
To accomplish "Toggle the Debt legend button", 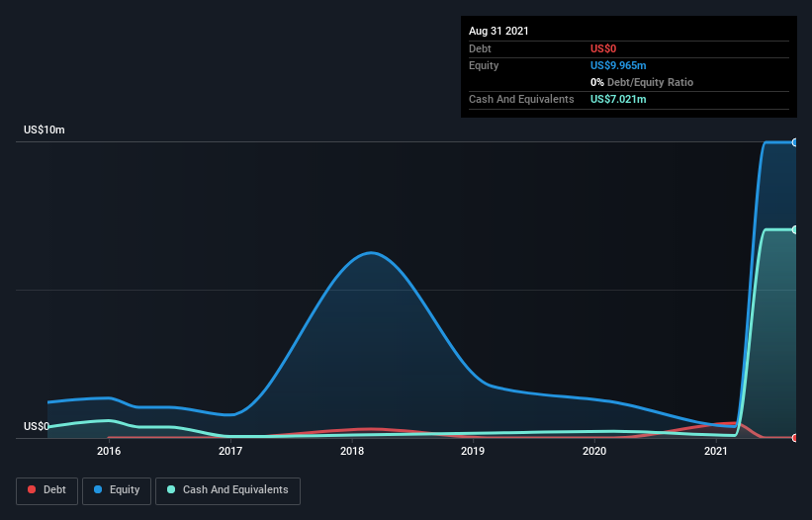I will pyautogui.click(x=46, y=490).
